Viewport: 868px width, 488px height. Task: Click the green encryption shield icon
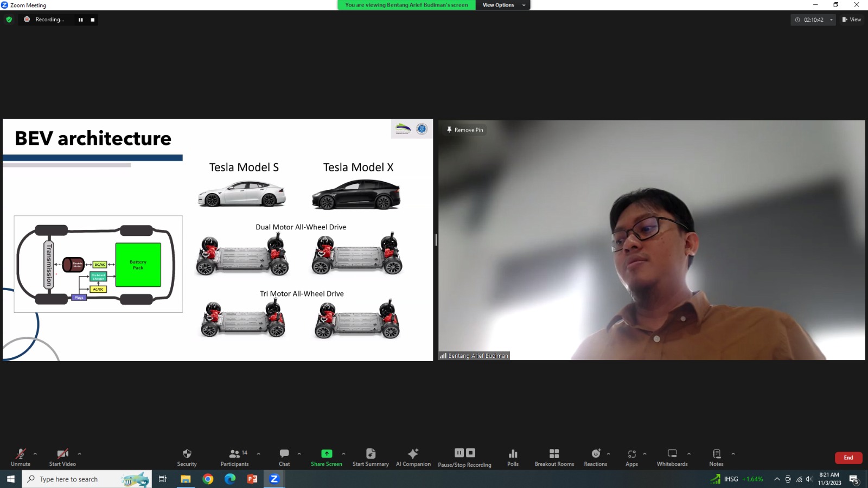9,20
